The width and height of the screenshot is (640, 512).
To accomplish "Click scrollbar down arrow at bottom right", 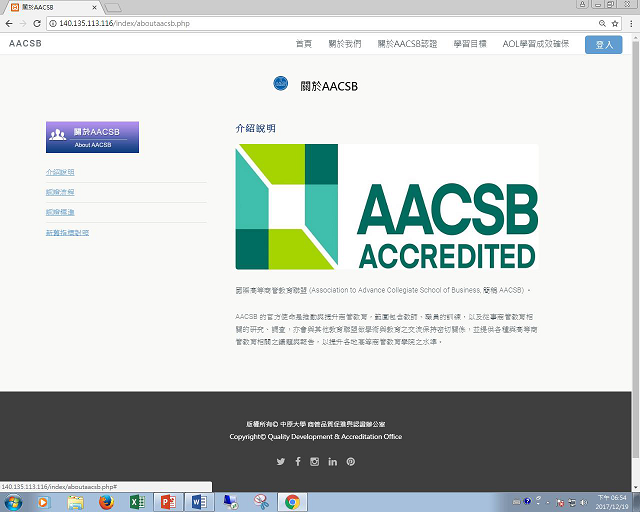I will [x=636, y=488].
